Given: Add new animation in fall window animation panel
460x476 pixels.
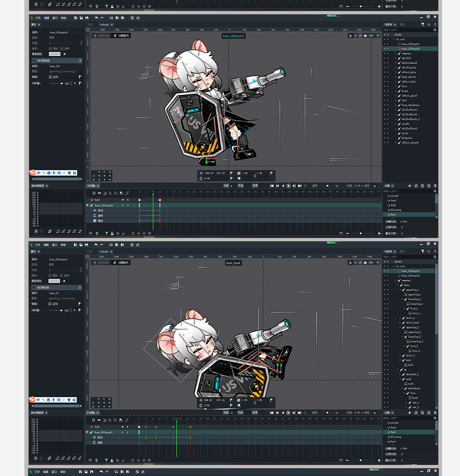Looking at the screenshot, I should click(x=409, y=412).
